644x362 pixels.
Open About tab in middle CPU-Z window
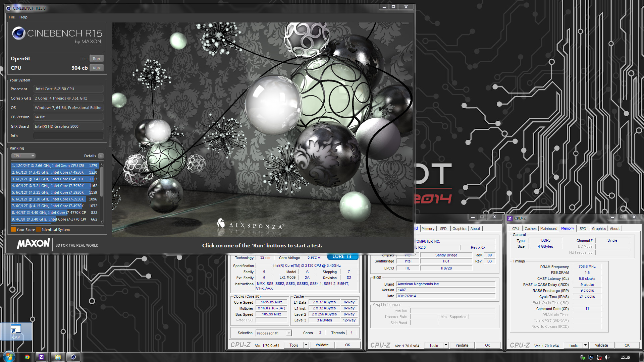click(x=475, y=229)
